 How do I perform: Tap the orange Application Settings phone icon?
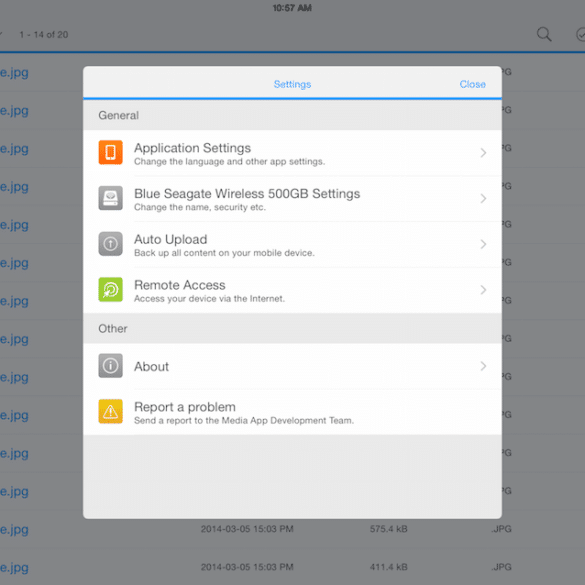[110, 152]
